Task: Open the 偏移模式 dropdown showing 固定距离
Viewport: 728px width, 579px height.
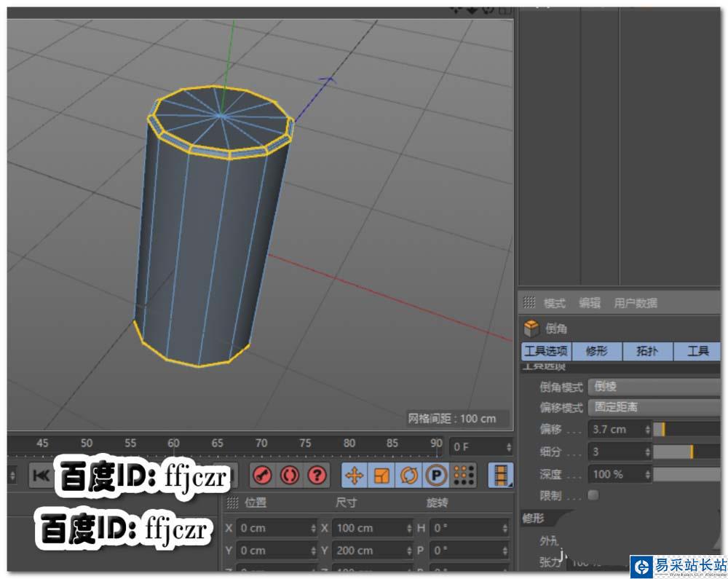Action: [x=654, y=407]
